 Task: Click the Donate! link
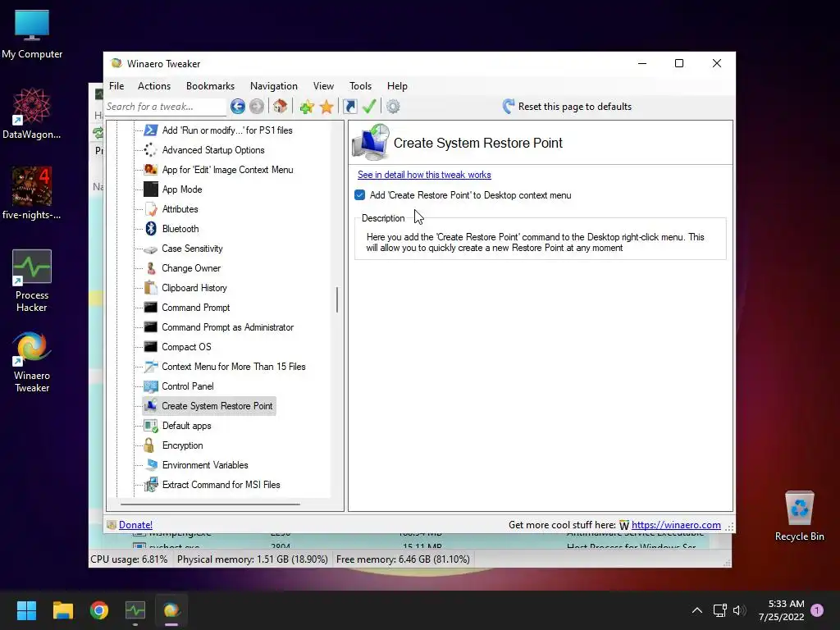pyautogui.click(x=135, y=525)
